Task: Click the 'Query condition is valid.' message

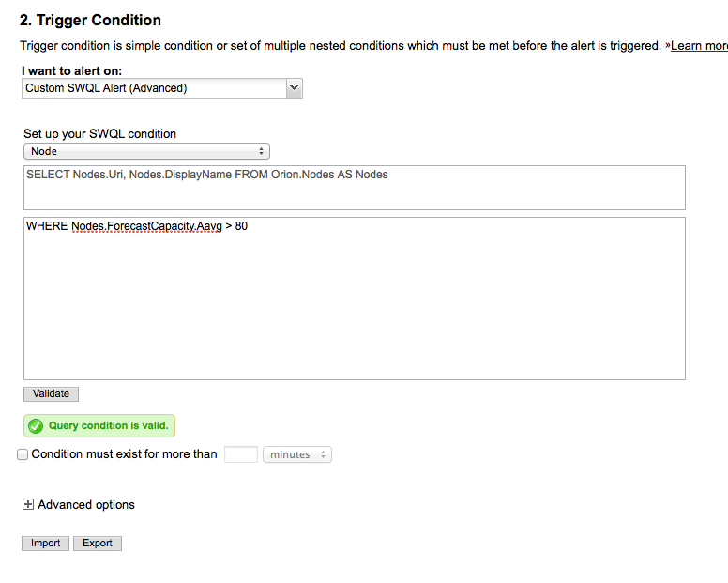Action: 109,425
